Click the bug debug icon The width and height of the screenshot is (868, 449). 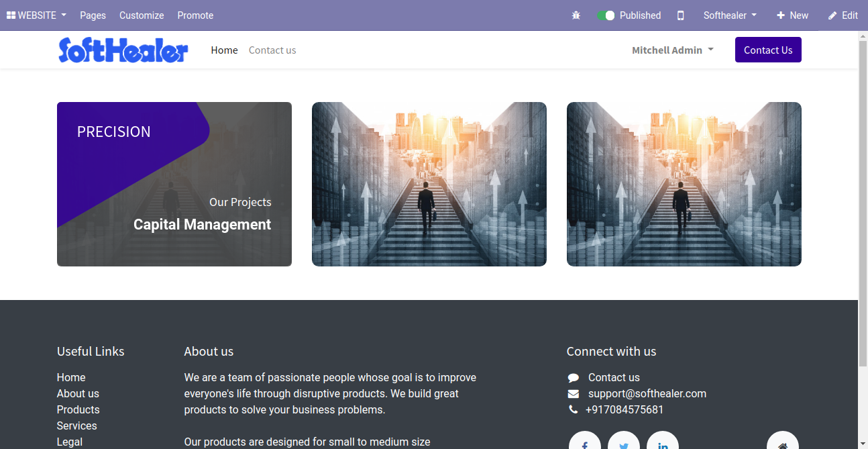tap(576, 15)
